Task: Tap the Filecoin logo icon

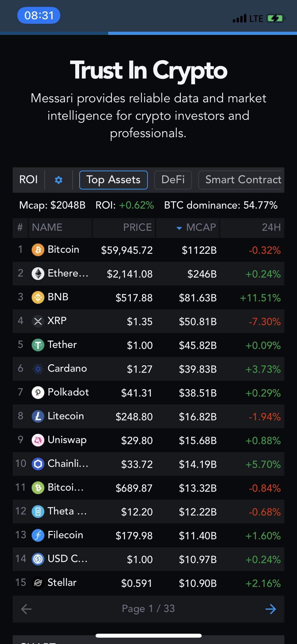Action: (38, 535)
